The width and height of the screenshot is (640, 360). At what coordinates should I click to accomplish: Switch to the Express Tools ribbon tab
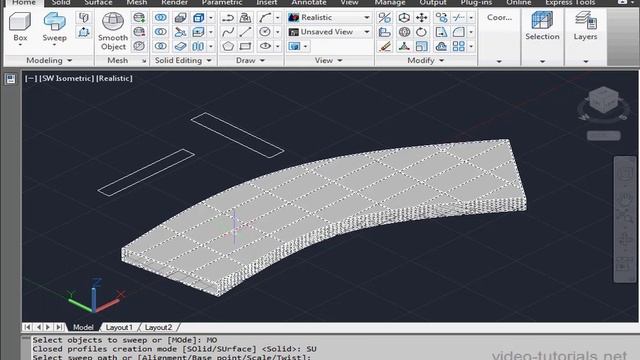pos(570,2)
